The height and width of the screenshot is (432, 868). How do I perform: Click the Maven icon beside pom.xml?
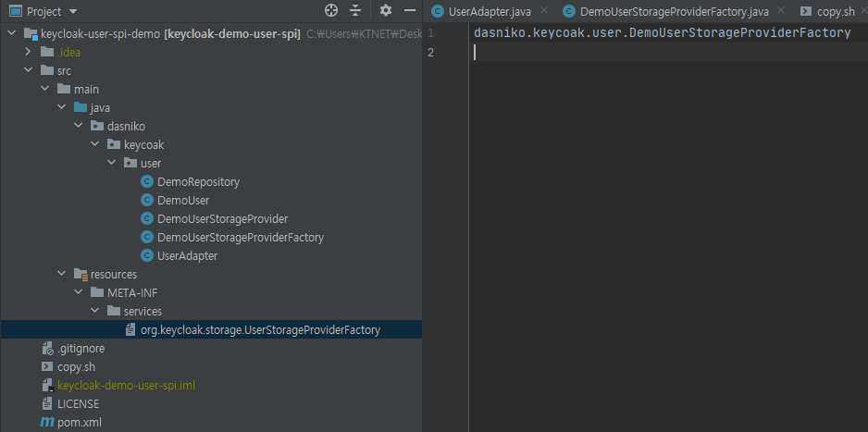coord(47,423)
